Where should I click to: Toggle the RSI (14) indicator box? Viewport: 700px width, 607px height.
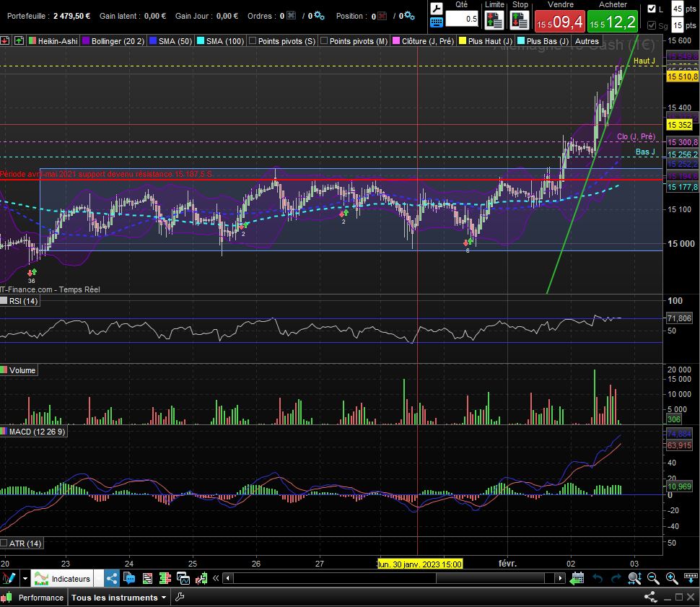click(x=4, y=301)
